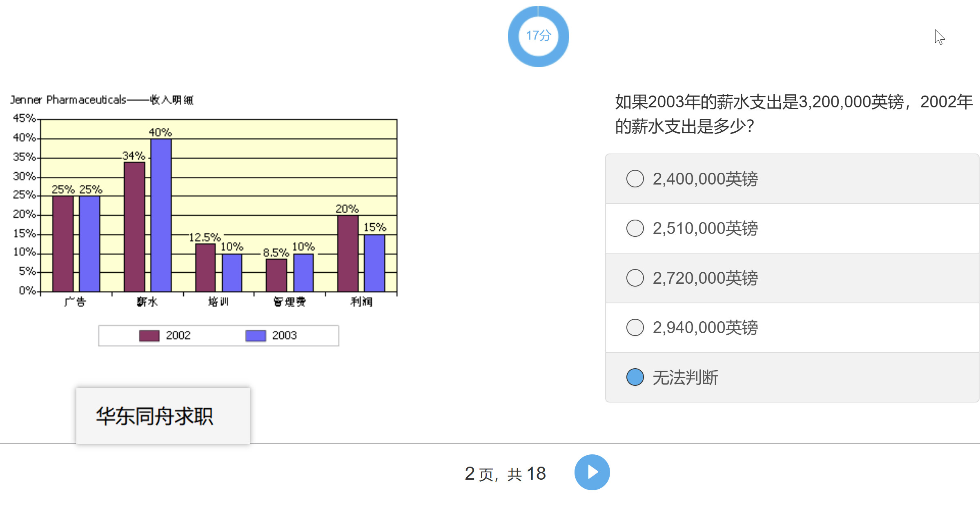
Task: Click the 34% 薪水 2002 maroon bar
Action: coord(134,227)
